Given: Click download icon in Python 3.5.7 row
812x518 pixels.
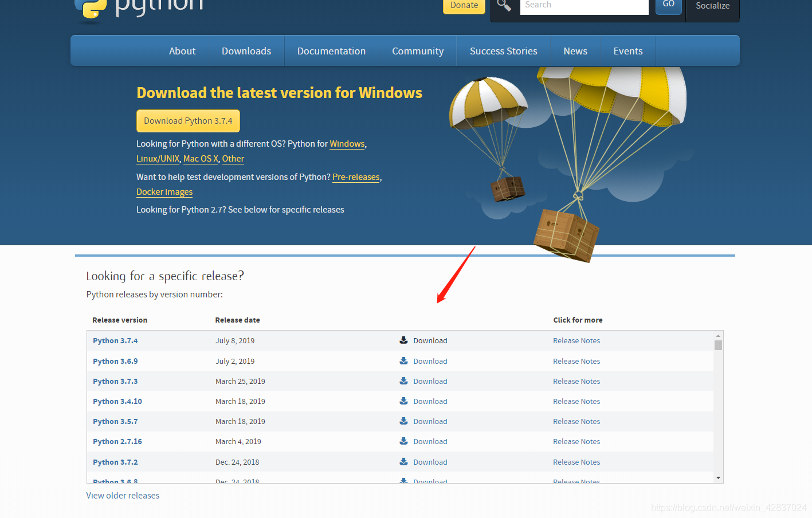Looking at the screenshot, I should tap(403, 421).
